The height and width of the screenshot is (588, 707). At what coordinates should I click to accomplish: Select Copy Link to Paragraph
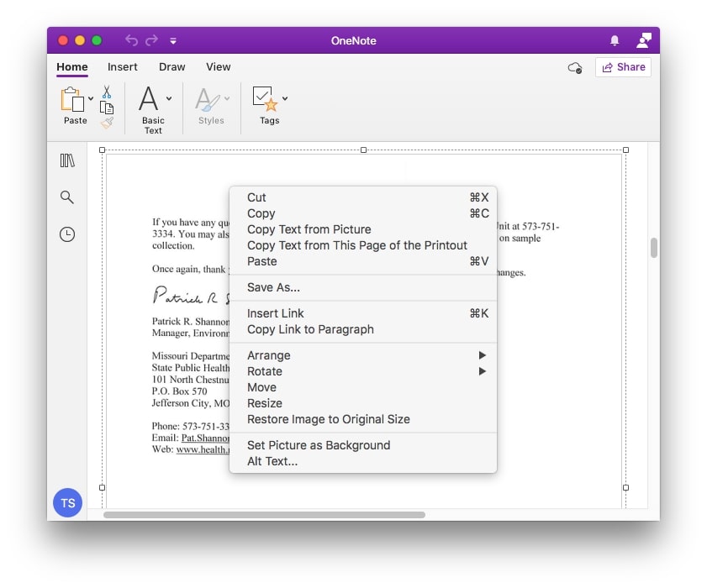[363, 329]
